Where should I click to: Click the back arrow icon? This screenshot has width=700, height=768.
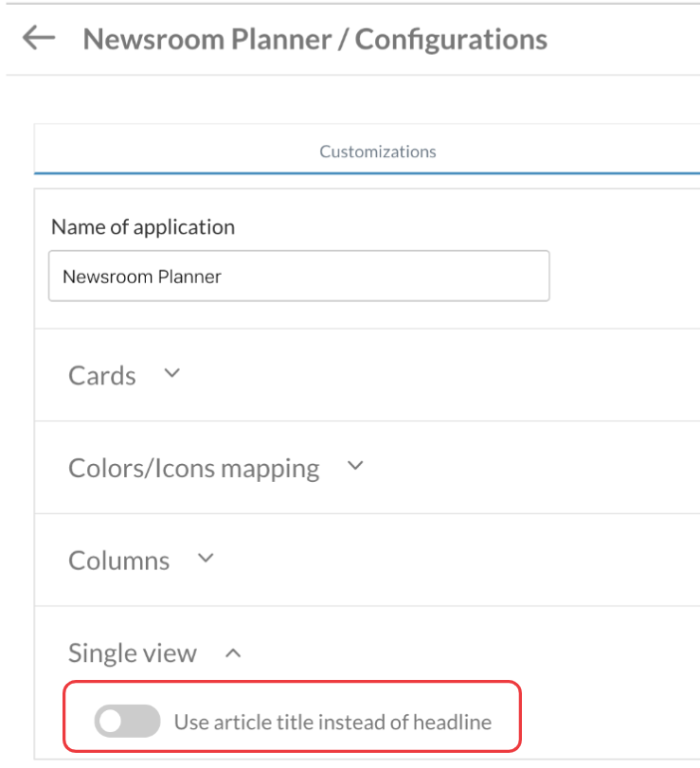[x=39, y=38]
